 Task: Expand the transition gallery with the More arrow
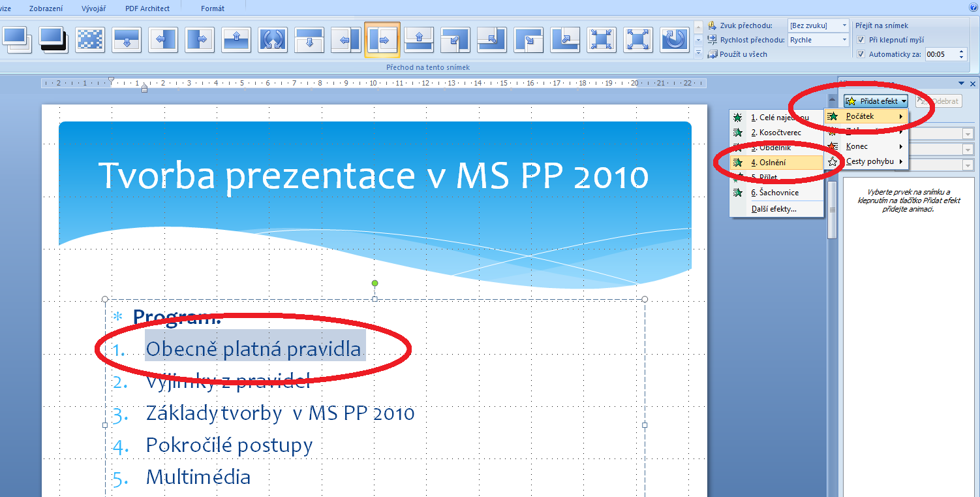[699, 52]
